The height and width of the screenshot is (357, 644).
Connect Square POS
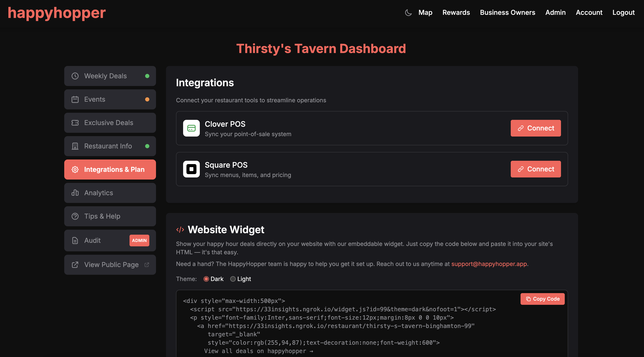[x=536, y=169]
